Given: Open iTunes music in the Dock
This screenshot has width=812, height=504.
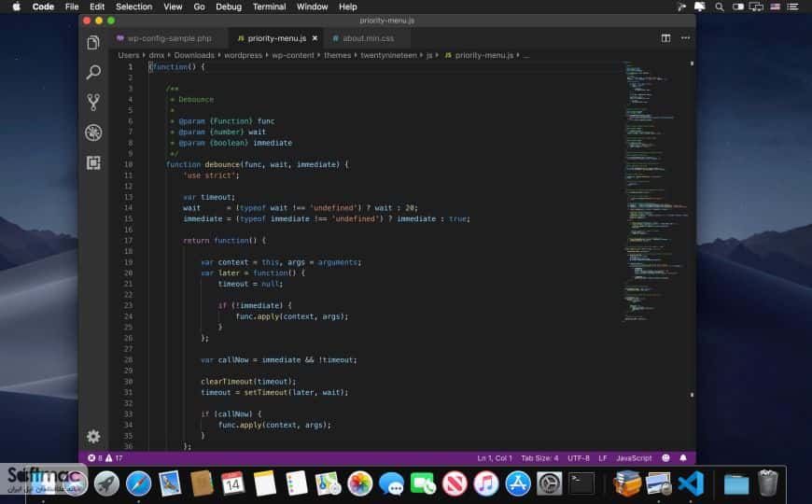Looking at the screenshot, I should click(485, 483).
